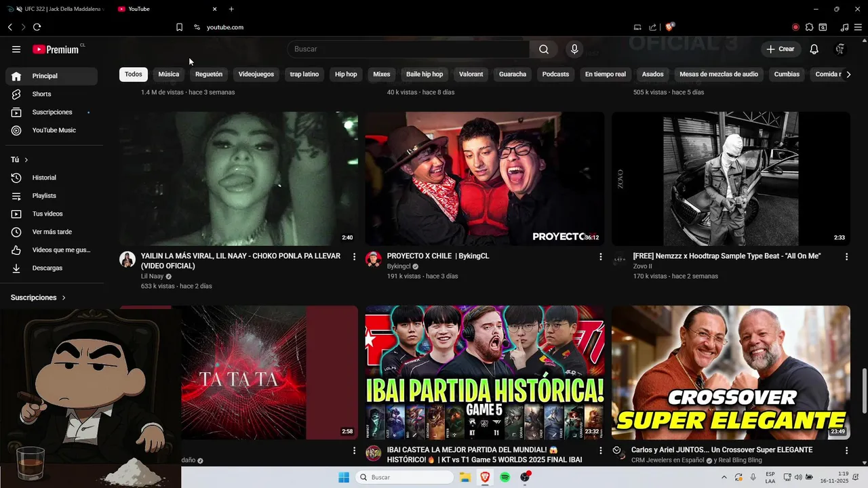Open the music note playlist icon

pyautogui.click(x=844, y=27)
